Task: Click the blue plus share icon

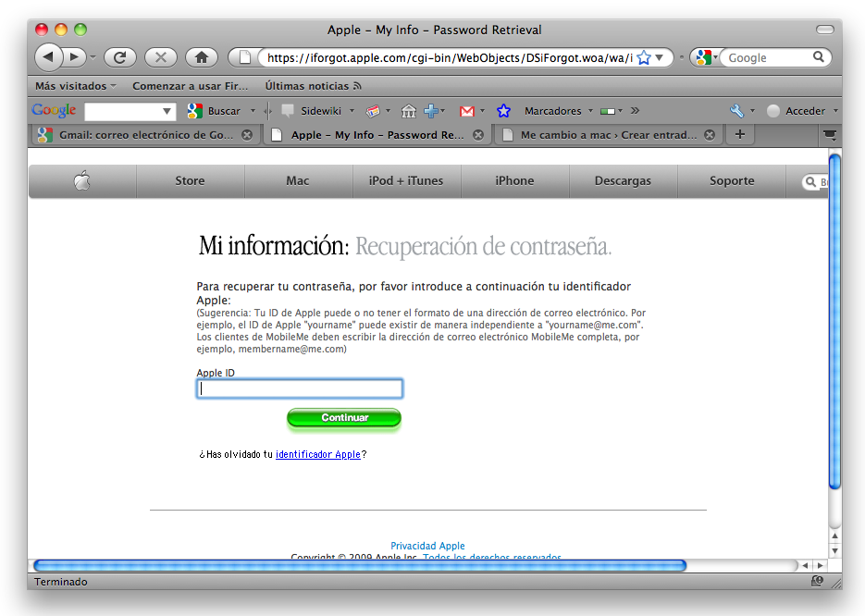Action: [x=431, y=111]
